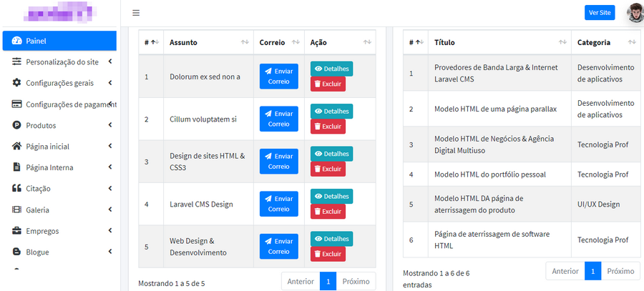The image size is (644, 291).
Task: Click the Configurações gerais gear icon
Action: [x=16, y=83]
